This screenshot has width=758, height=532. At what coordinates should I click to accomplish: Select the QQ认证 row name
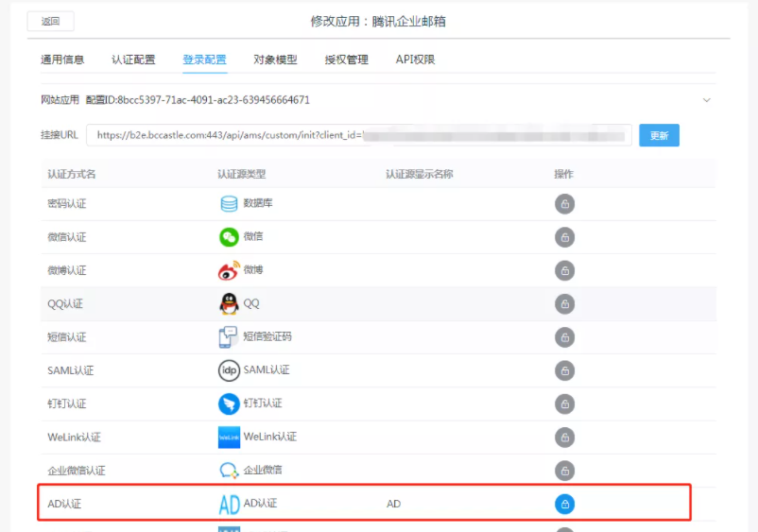(65, 304)
